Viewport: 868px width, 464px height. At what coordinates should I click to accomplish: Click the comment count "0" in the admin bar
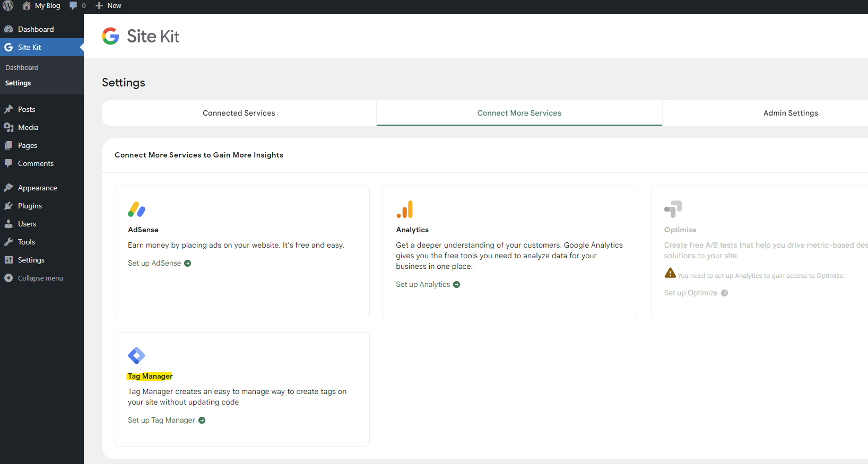pyautogui.click(x=84, y=6)
